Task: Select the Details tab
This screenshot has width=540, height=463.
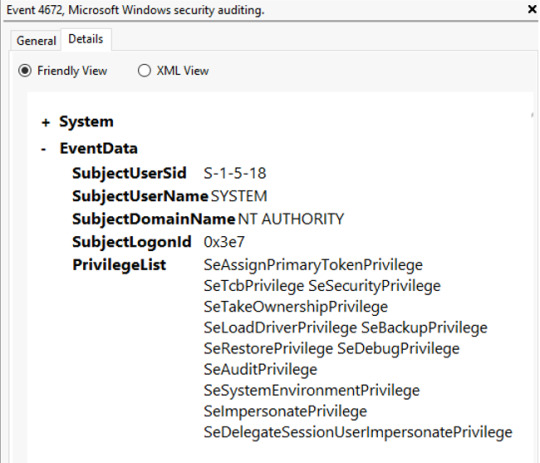Action: point(86,39)
